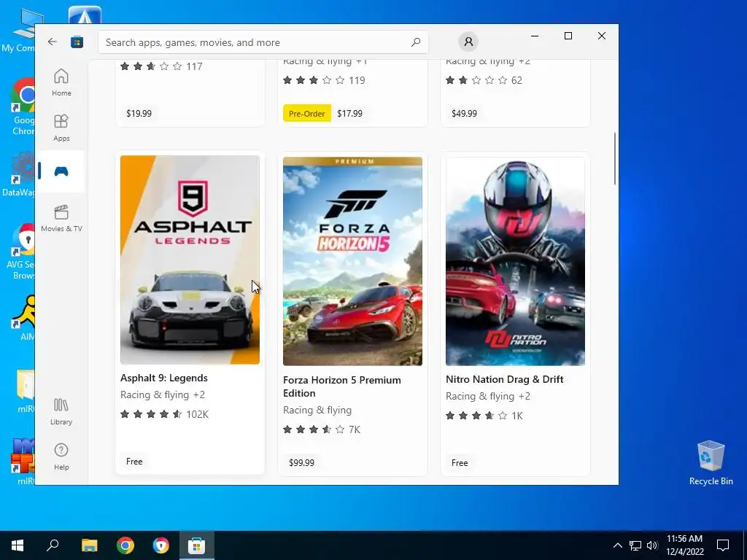The width and height of the screenshot is (747, 560).
Task: Click the $17.99 price tag
Action: 349,113
